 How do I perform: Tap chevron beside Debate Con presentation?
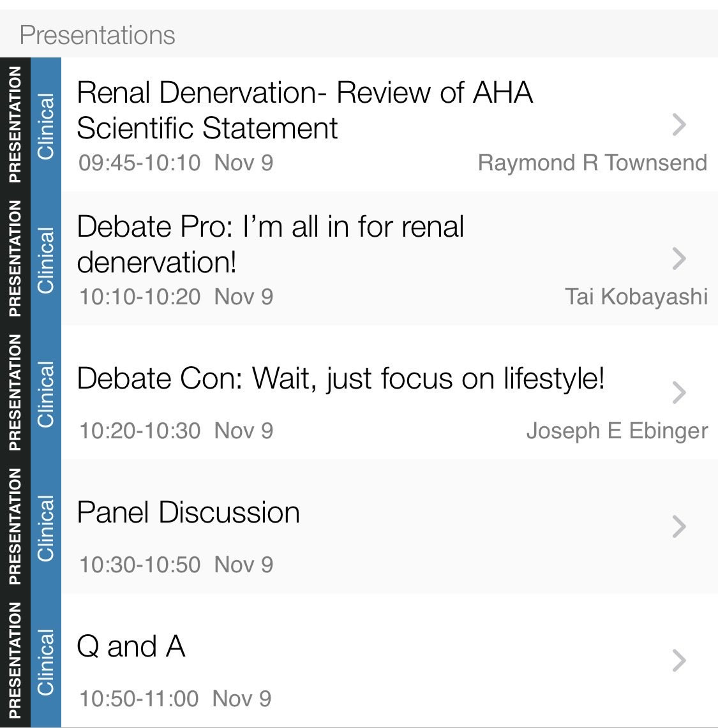point(679,393)
